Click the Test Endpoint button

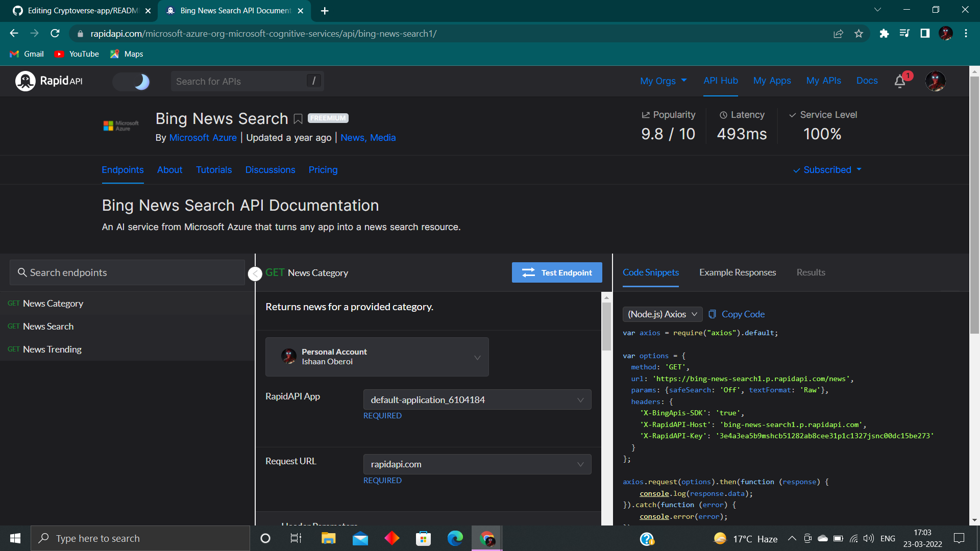click(557, 272)
